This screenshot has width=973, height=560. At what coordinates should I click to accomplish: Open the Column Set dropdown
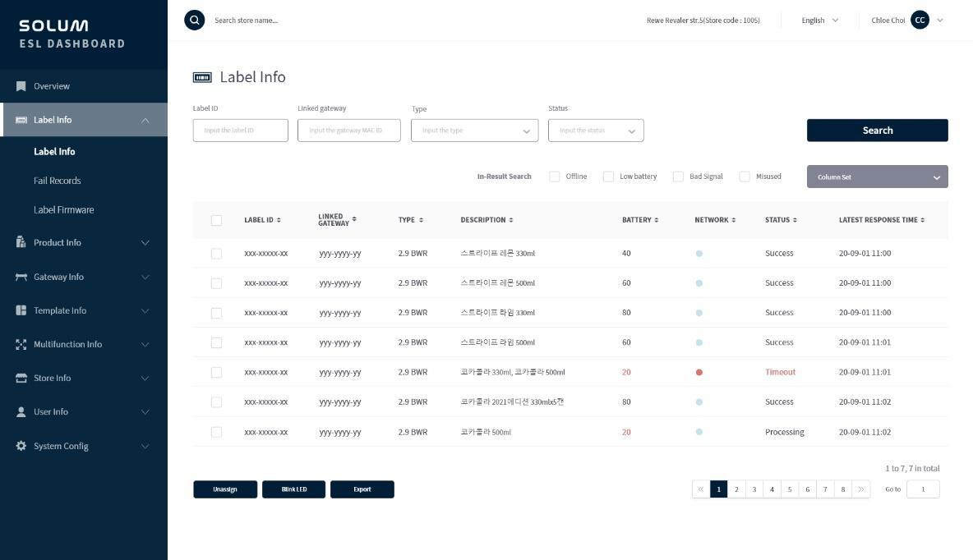point(878,177)
